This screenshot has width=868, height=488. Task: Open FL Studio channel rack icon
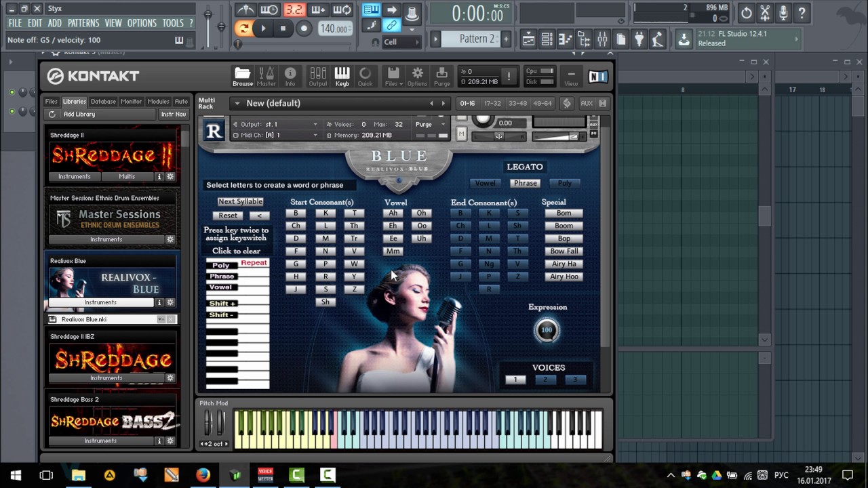click(x=547, y=39)
